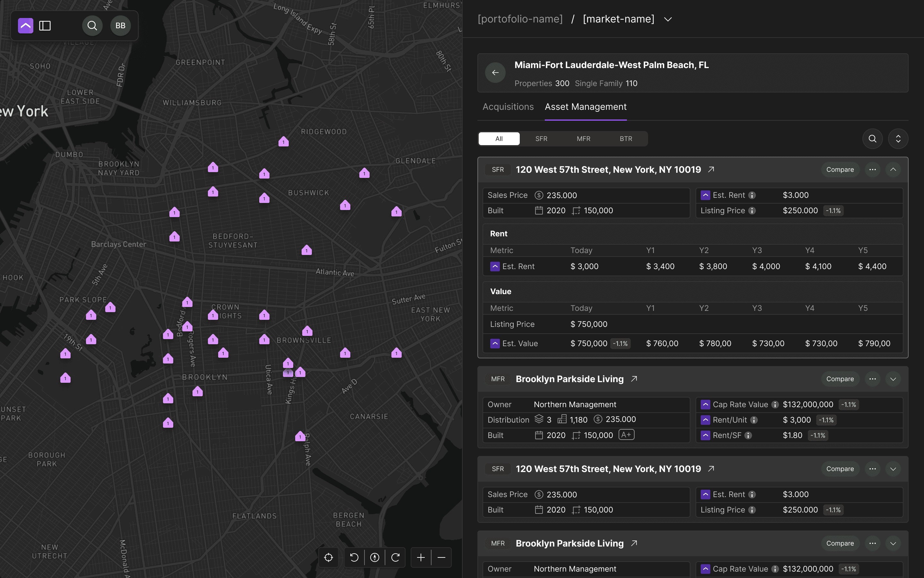This screenshot has height=578, width=924.
Task: Click the [portofolio-name] breadcrumb
Action: tap(520, 19)
